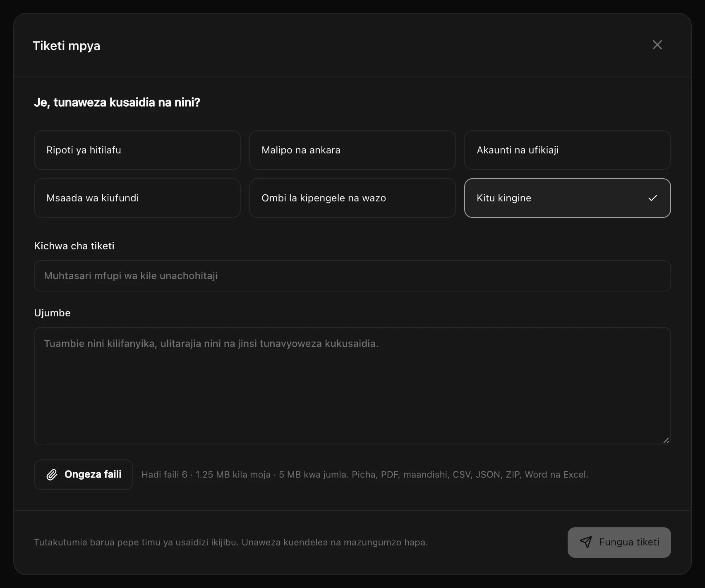Close the Tiketi mpya dialog with X
This screenshot has width=705, height=588.
click(x=657, y=45)
